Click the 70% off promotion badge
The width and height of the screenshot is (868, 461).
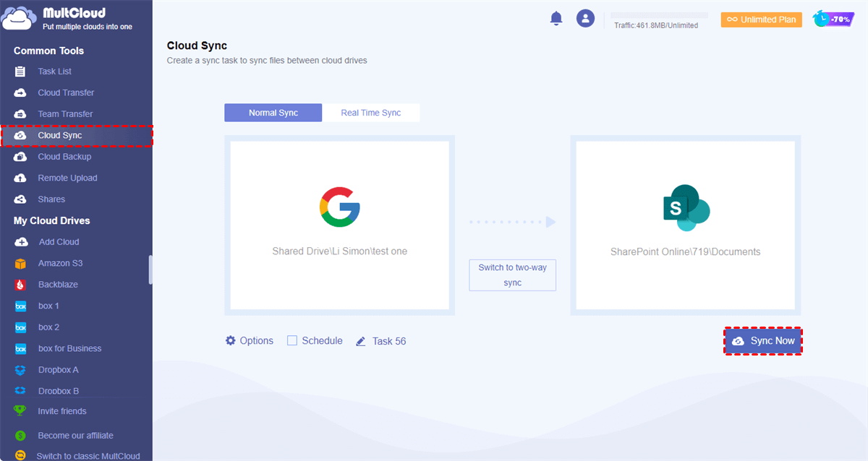click(833, 20)
